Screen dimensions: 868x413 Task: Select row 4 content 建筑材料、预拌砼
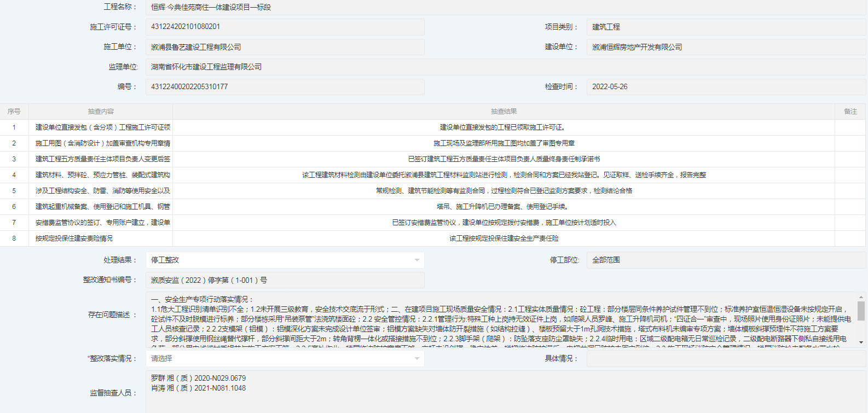[x=103, y=175]
